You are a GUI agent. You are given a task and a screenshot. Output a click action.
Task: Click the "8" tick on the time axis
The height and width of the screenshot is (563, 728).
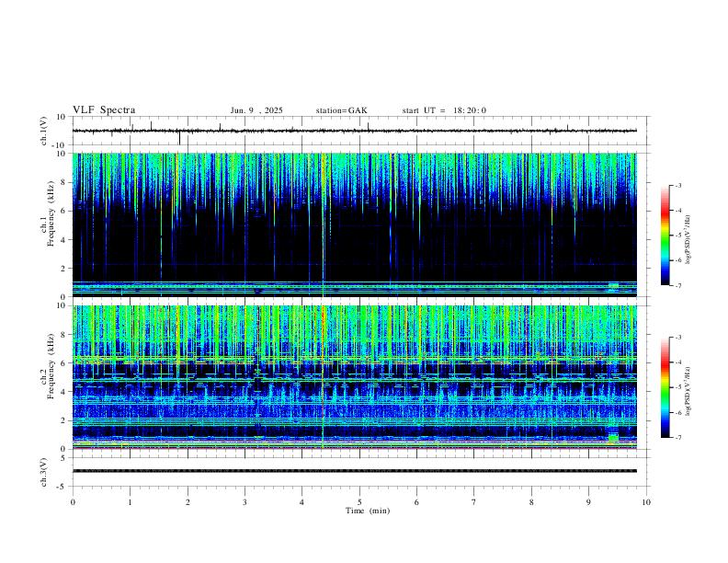pos(531,502)
